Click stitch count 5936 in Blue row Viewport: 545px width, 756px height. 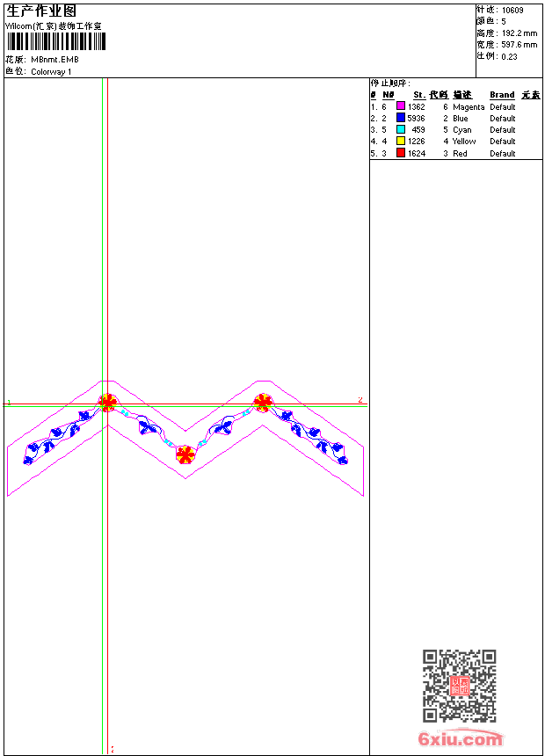(417, 118)
